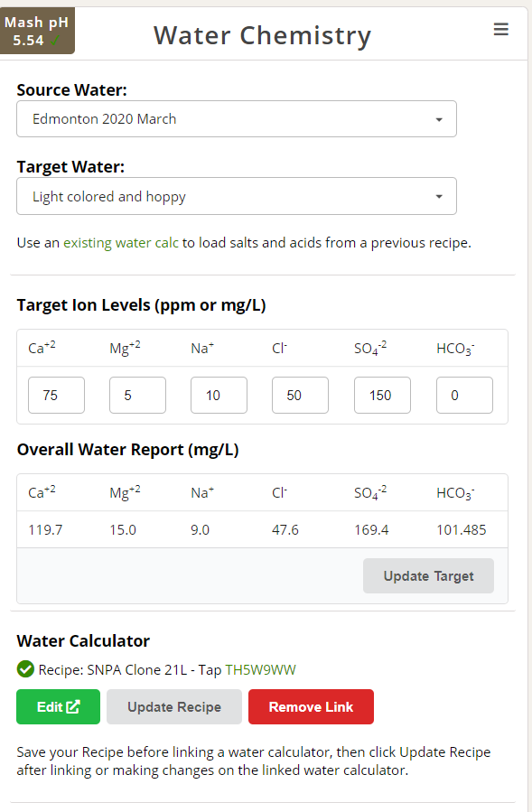
Task: Open the TH5W9WW recipe link
Action: 260,669
